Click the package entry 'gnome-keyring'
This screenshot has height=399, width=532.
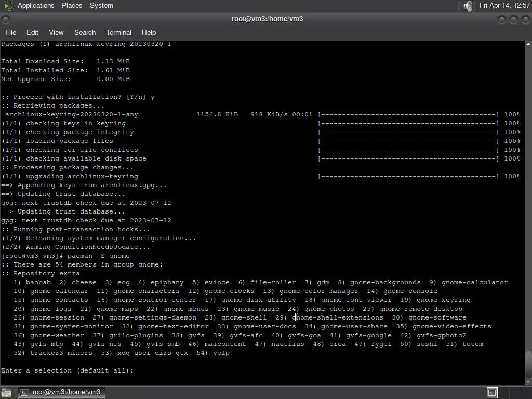pyautogui.click(x=444, y=300)
